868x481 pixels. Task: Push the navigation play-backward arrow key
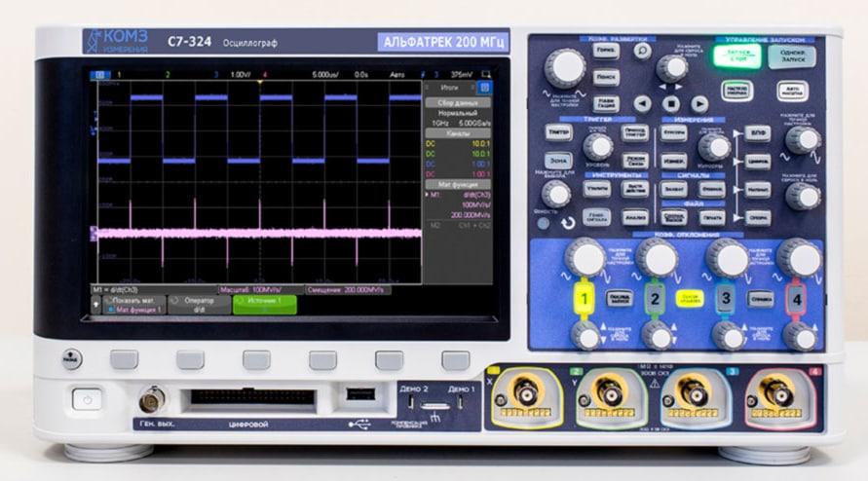pos(642,103)
